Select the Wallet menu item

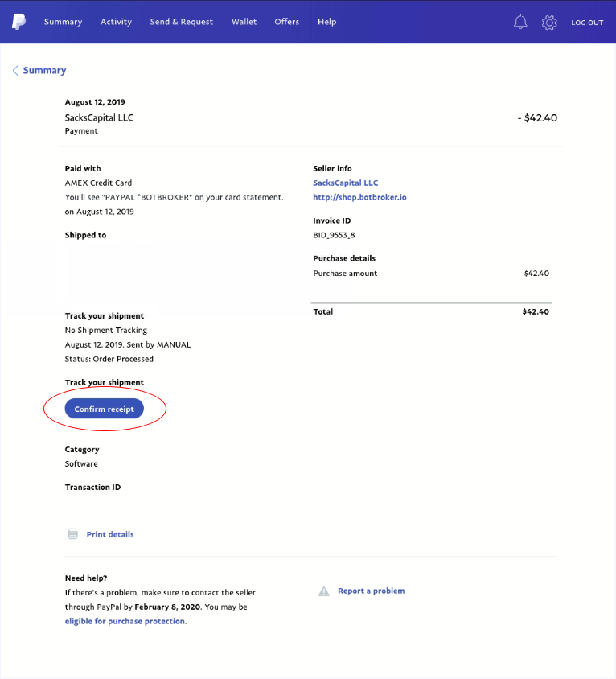coord(244,22)
